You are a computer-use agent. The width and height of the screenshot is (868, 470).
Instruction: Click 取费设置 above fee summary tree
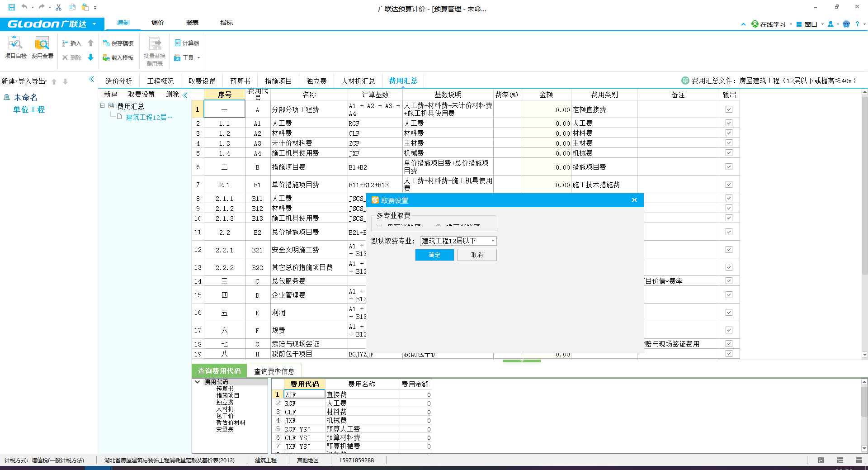pos(142,94)
